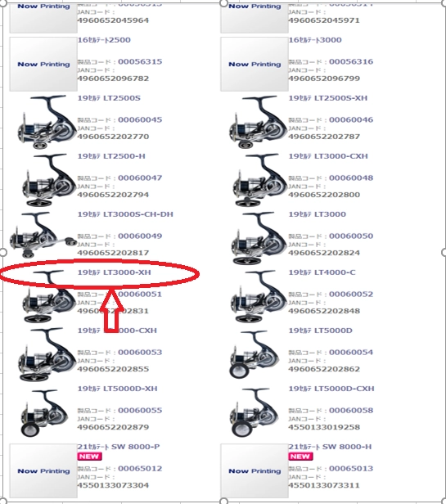
Task: Click the red upward arrow annotation
Action: pos(111,311)
